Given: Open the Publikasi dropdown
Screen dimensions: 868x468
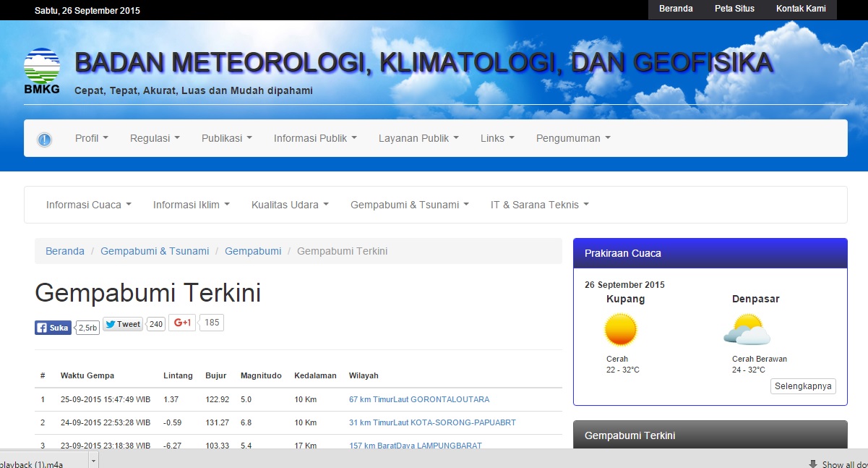Looking at the screenshot, I should [227, 138].
